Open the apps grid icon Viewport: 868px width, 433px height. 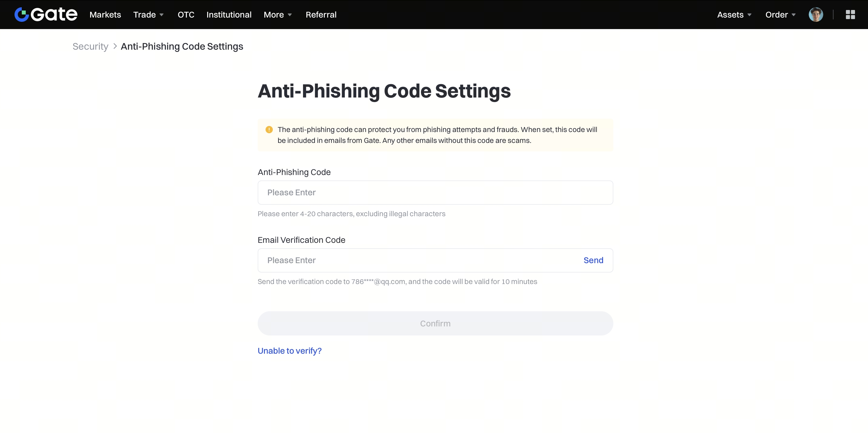(850, 15)
